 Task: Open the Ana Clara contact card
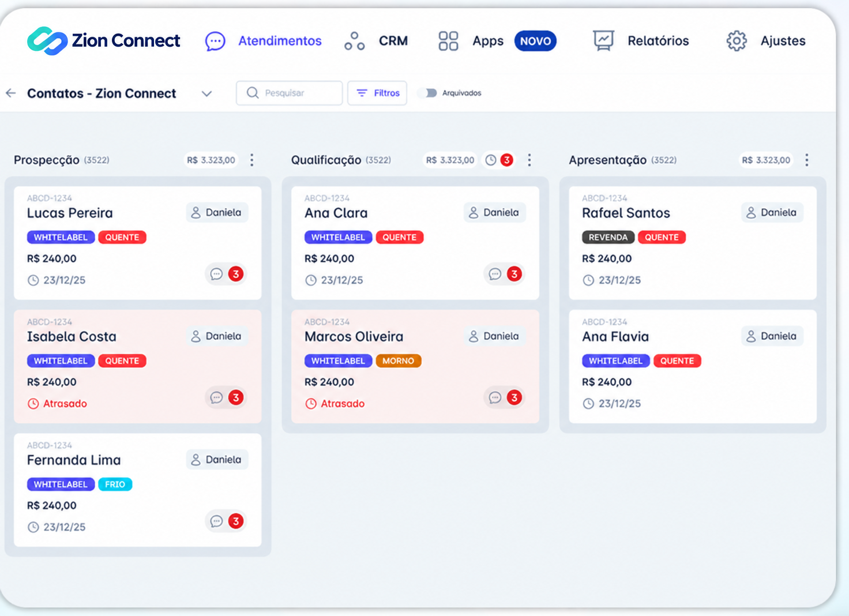coord(415,243)
